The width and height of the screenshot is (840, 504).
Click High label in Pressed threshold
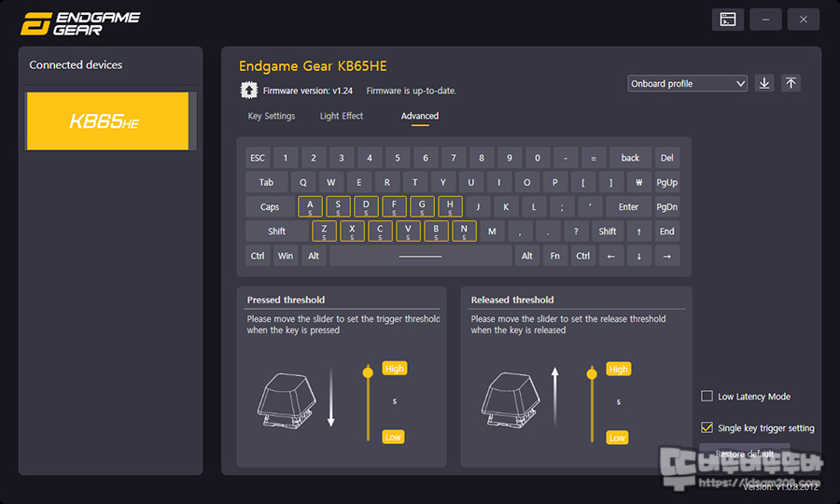point(394,369)
